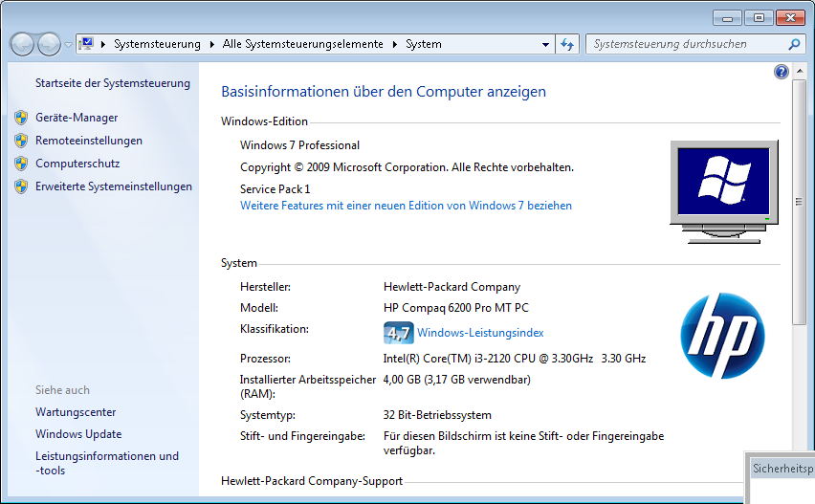This screenshot has height=504, width=815.
Task: Click the magnifier search icon
Action: [x=794, y=45]
